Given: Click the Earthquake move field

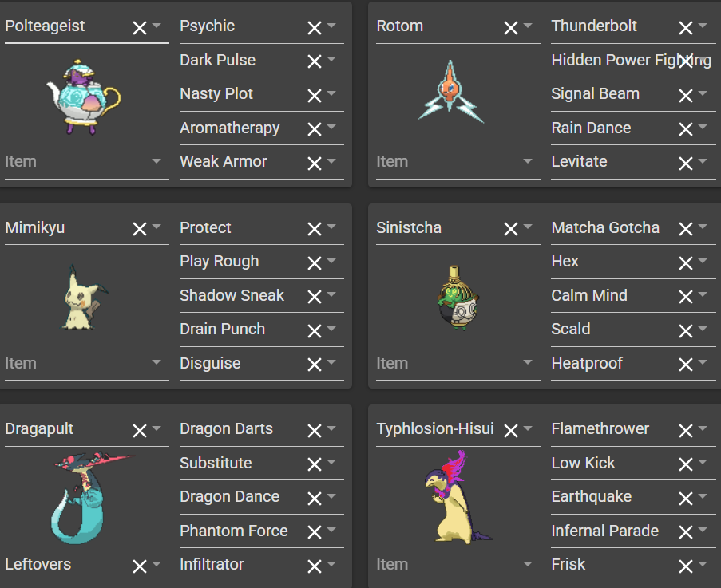Looking at the screenshot, I should [633, 497].
